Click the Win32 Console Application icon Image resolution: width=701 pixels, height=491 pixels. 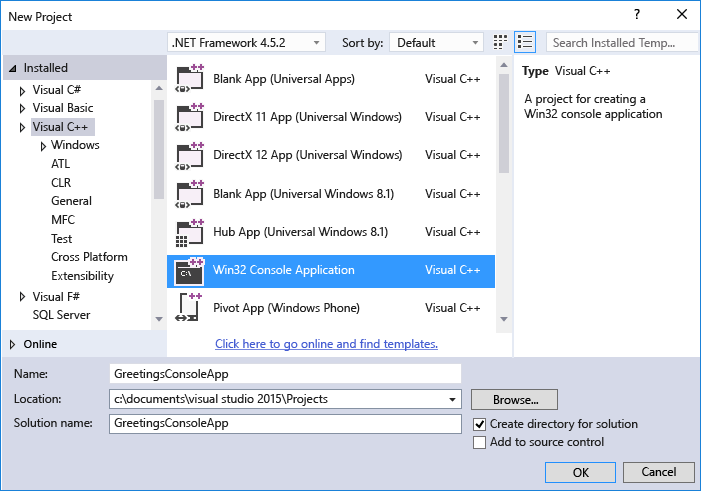(x=190, y=271)
